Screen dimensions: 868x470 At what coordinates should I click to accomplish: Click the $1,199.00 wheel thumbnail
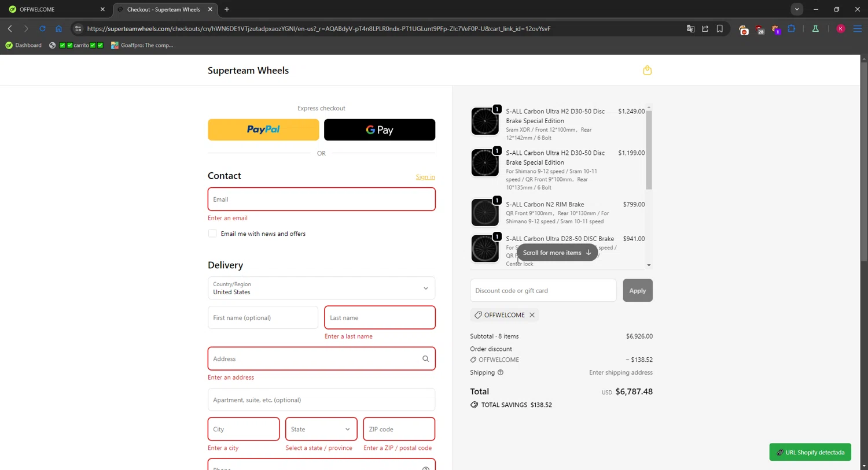click(x=485, y=163)
